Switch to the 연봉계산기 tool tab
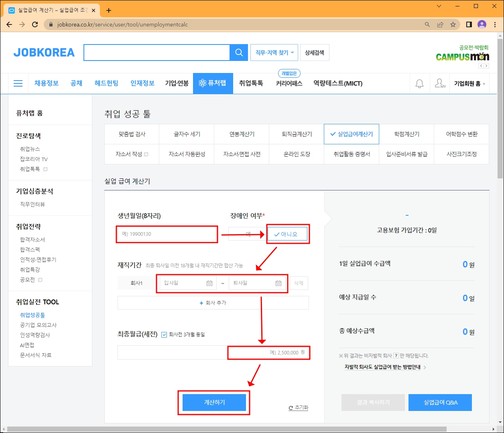The height and width of the screenshot is (433, 504). pos(242,134)
